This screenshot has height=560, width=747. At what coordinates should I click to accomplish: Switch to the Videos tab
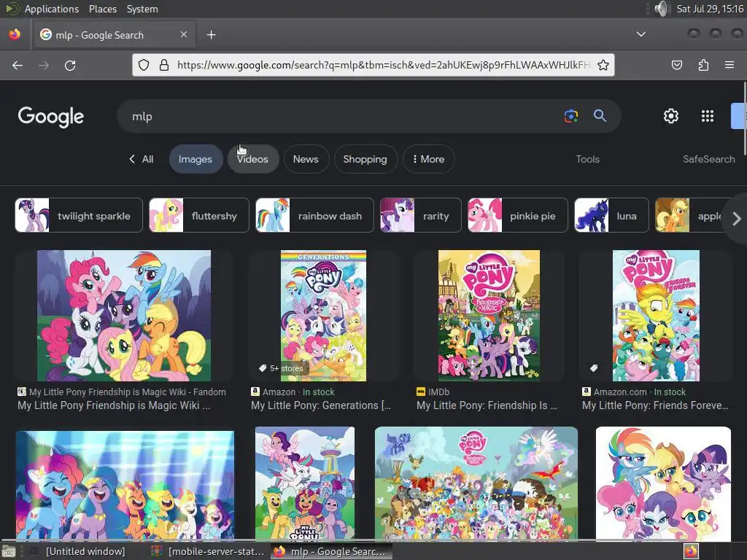tap(252, 159)
